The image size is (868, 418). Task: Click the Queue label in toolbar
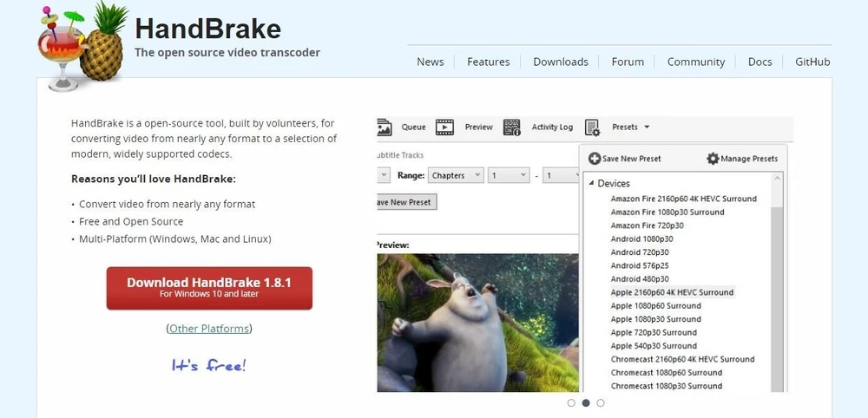pyautogui.click(x=413, y=127)
